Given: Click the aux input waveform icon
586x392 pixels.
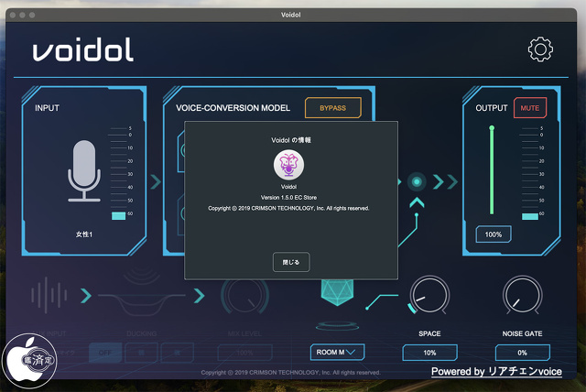Looking at the screenshot, I should click(49, 295).
